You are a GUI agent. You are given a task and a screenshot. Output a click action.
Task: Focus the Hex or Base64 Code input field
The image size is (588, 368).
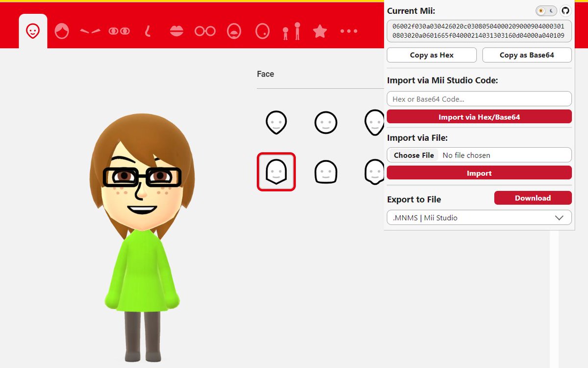coord(479,99)
